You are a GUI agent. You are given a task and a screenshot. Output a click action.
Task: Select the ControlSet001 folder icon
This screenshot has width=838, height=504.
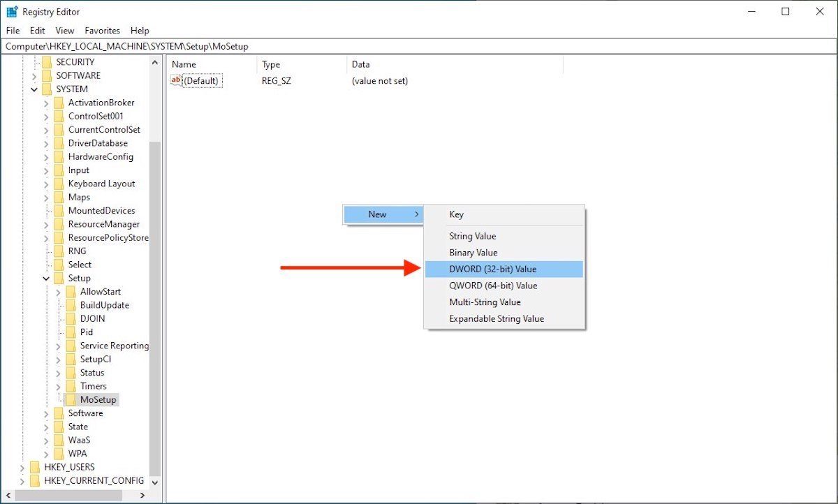click(59, 117)
